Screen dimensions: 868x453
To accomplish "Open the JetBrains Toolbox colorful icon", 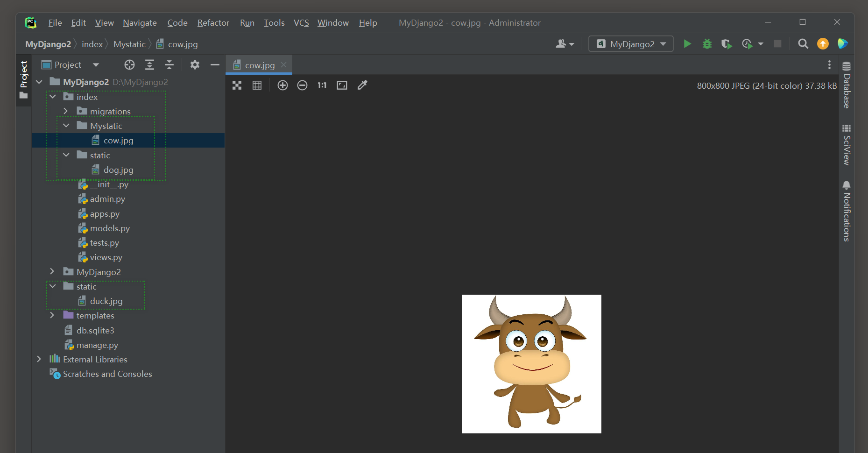I will tap(842, 44).
